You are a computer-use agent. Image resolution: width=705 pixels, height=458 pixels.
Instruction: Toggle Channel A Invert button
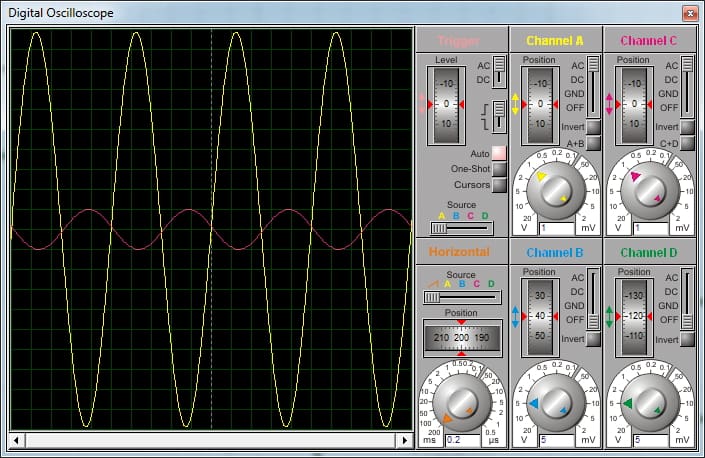pos(593,127)
